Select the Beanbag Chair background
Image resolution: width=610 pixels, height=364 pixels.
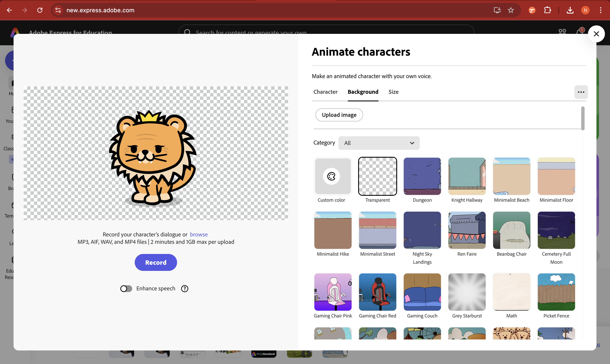coord(511,230)
